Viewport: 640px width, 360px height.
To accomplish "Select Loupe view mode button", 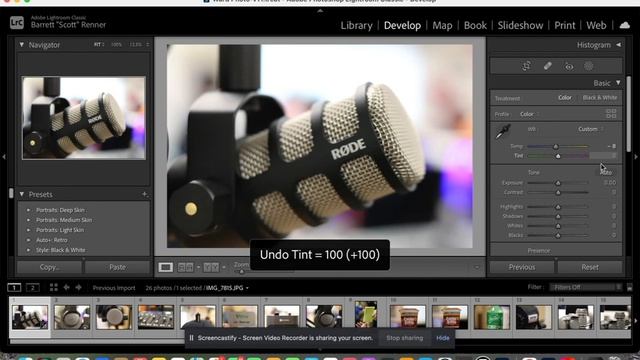I will (x=165, y=267).
